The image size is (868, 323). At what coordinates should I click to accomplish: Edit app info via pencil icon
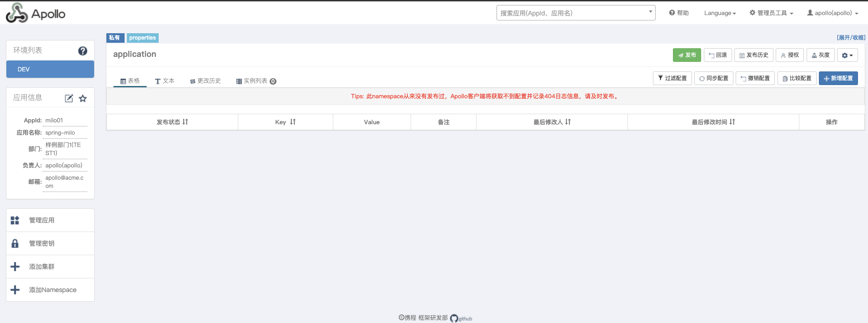tap(69, 98)
